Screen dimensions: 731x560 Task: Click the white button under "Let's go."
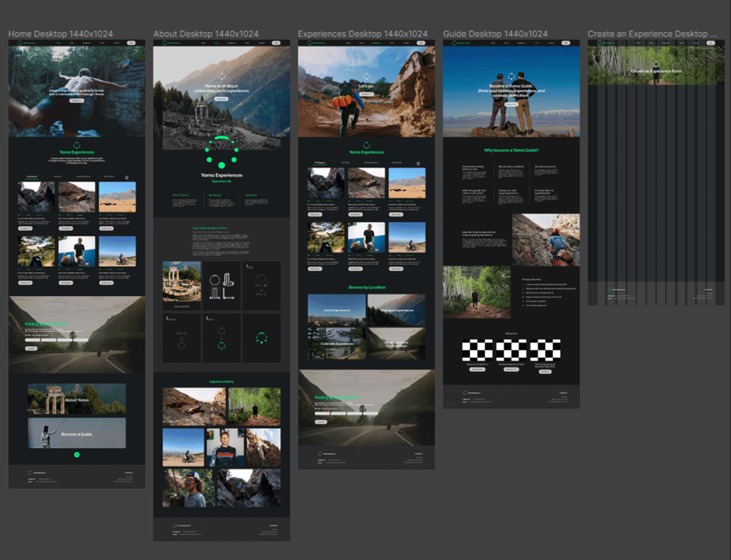click(366, 94)
